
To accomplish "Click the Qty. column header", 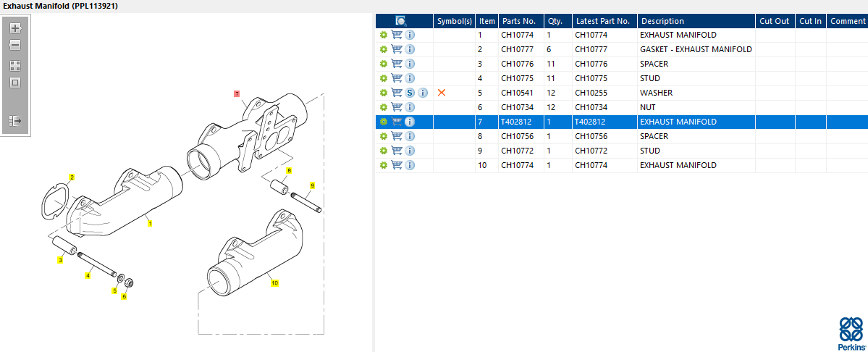I will [558, 21].
